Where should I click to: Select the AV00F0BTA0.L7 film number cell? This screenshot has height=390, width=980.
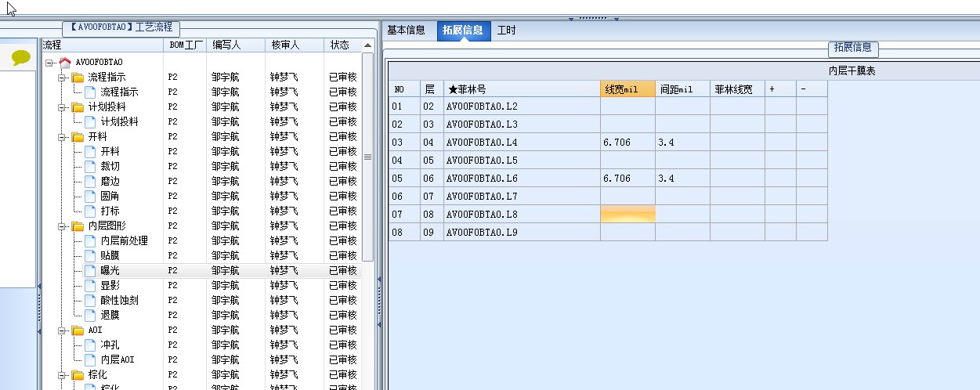pos(522,196)
